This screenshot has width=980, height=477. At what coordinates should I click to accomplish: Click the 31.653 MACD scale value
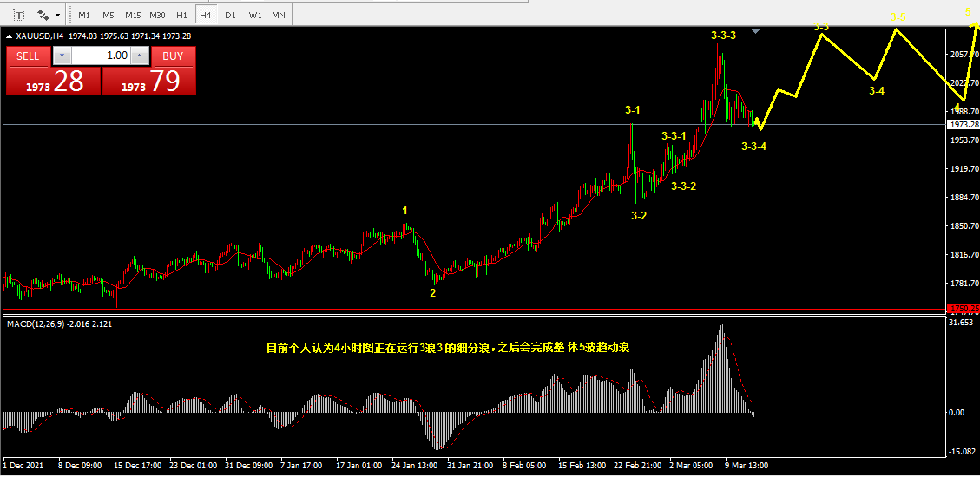(961, 323)
